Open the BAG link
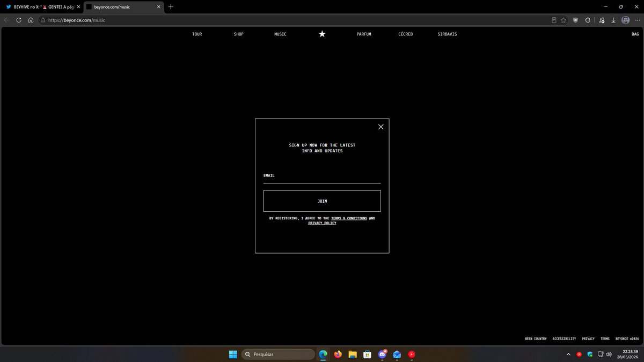The image size is (644, 362). point(635,34)
